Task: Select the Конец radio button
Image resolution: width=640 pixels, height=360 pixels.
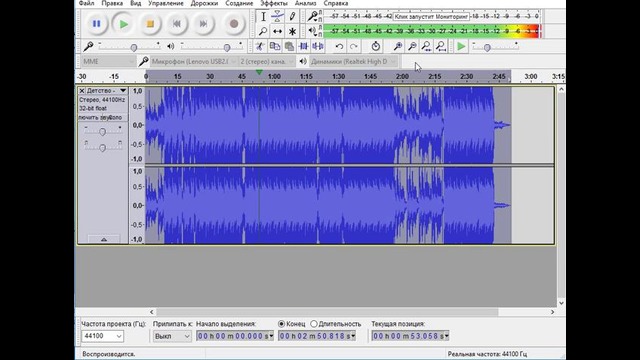Action: (x=282, y=324)
